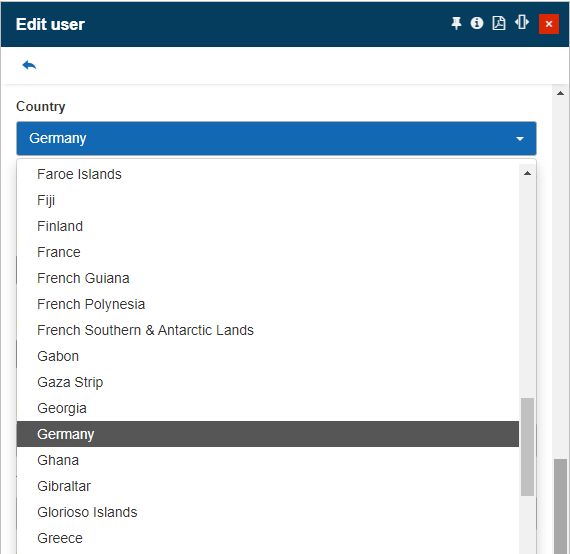Export panel to PDF
The width and height of the screenshot is (570, 554).
pyautogui.click(x=499, y=23)
